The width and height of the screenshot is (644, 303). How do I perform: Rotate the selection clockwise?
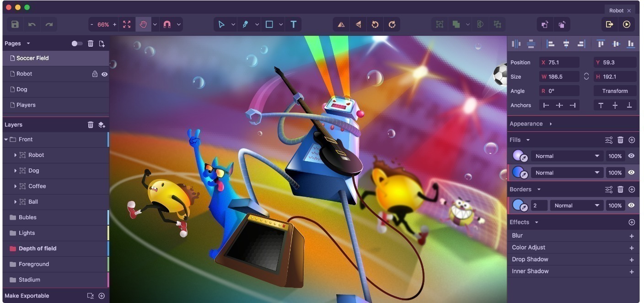[x=392, y=24]
